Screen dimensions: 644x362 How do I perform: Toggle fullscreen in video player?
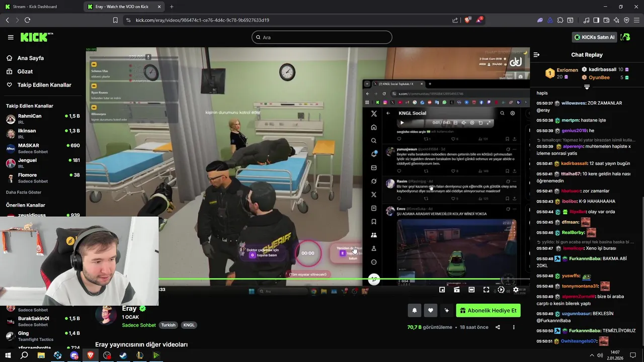tap(486, 290)
